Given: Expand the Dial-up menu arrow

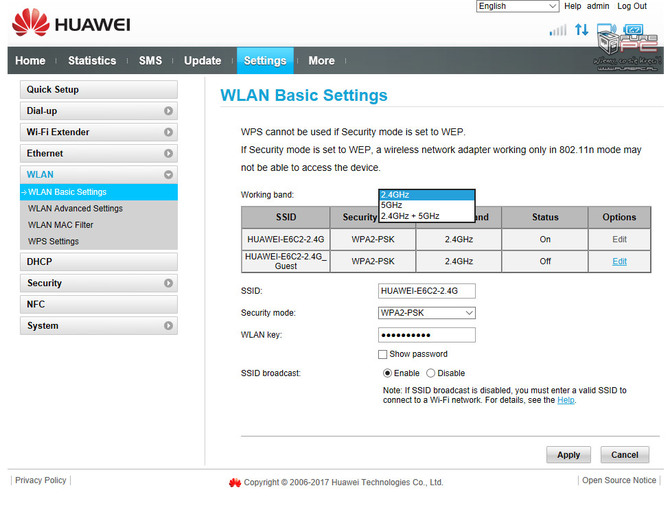Looking at the screenshot, I should tap(168, 111).
